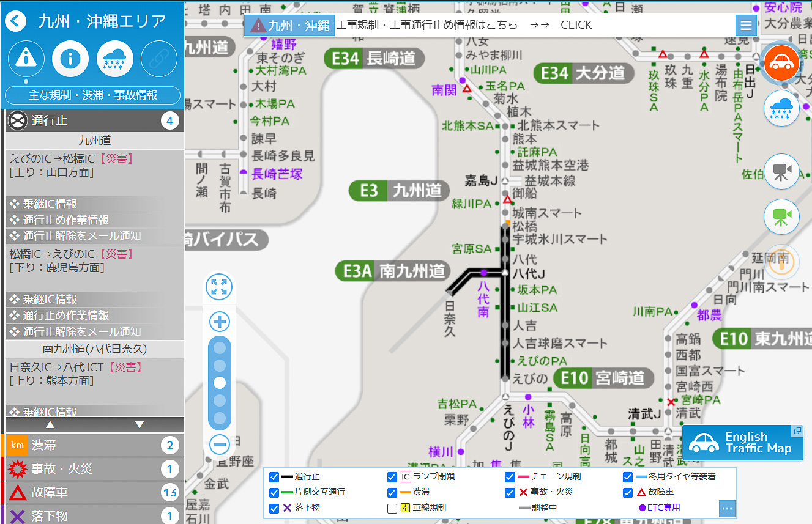Image resolution: width=812 pixels, height=524 pixels.
Task: Click the red triangle 故障車 icon
Action: tap(17, 493)
